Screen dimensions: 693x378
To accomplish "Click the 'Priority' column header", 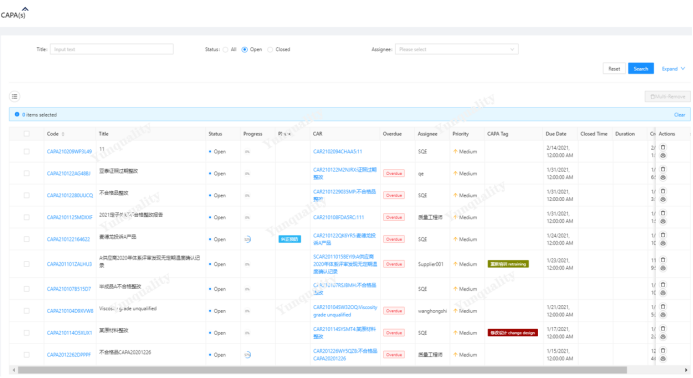I will [460, 134].
